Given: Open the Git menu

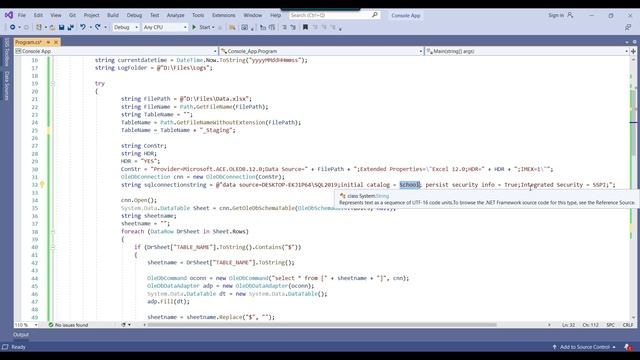Looking at the screenshot, I should click(x=72, y=15).
